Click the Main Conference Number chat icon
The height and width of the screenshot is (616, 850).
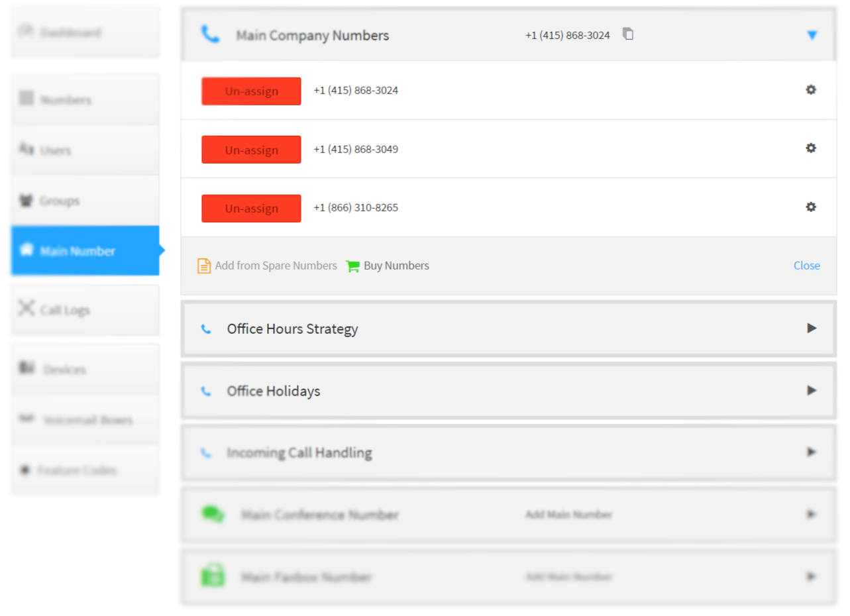(213, 514)
